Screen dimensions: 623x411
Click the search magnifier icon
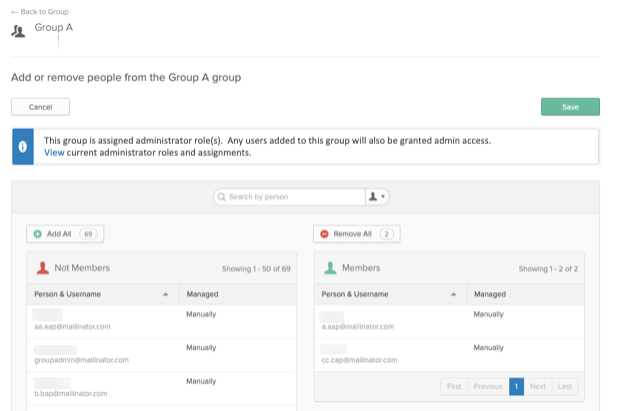click(222, 197)
